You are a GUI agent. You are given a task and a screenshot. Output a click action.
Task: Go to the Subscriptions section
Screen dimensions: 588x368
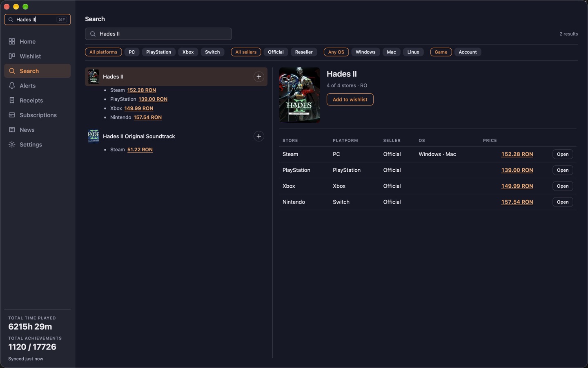[37, 115]
